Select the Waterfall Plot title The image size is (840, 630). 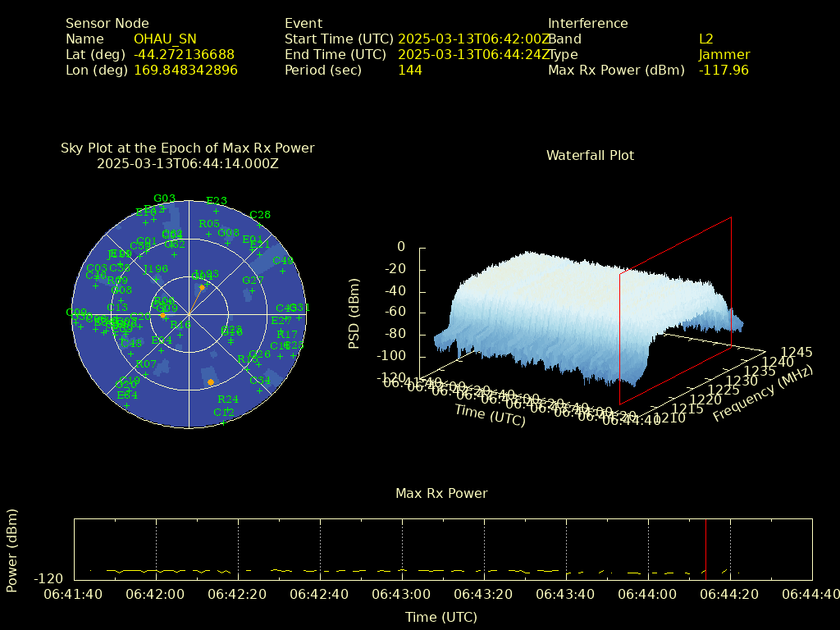click(x=590, y=155)
